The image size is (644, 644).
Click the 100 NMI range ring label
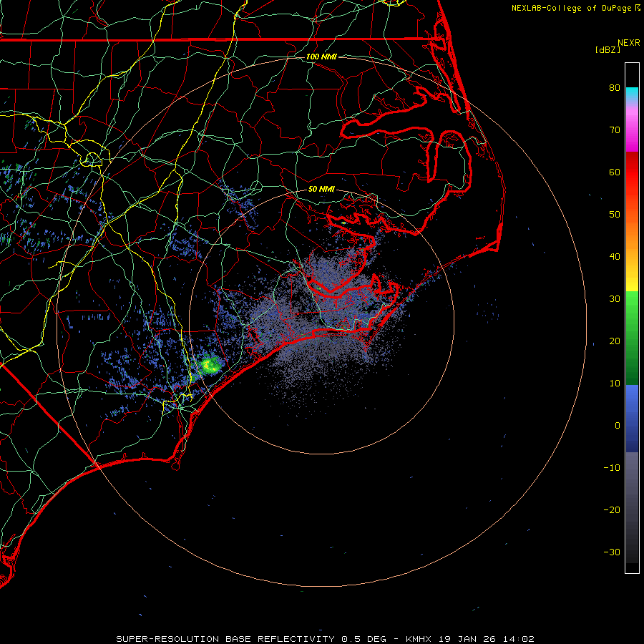click(321, 57)
